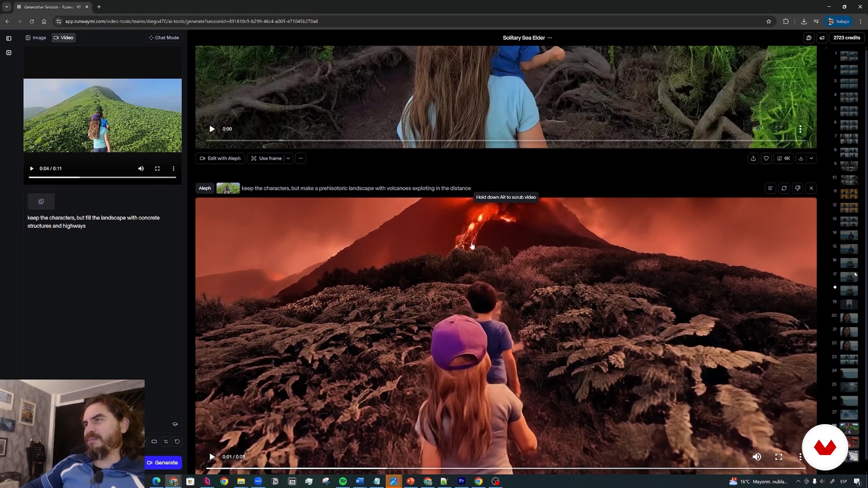
Task: Upscale the upper video to 4K
Action: pyautogui.click(x=783, y=158)
